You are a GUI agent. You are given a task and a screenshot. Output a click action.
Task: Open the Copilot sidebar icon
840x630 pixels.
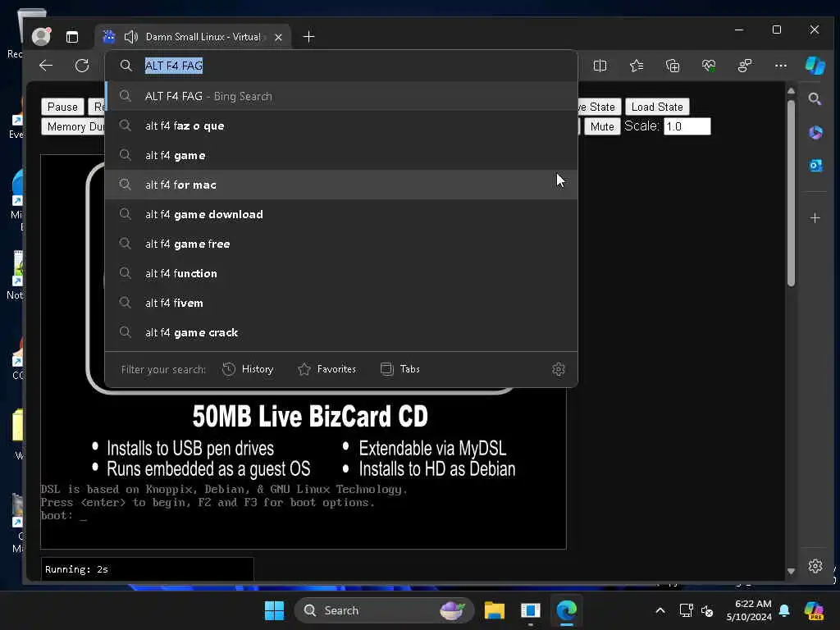pyautogui.click(x=815, y=66)
